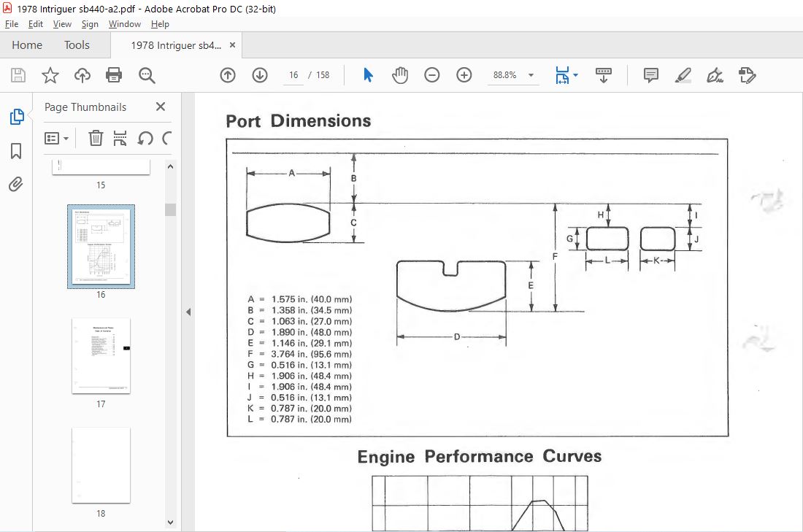Rotate page counterclockwise in the thumbnails panel
Viewport: 803px width, 532px height.
click(145, 138)
